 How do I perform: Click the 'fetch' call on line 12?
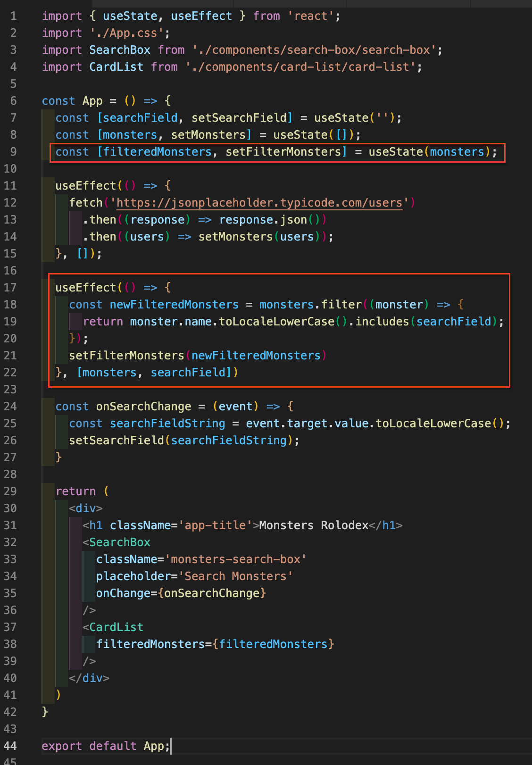pyautogui.click(x=86, y=203)
